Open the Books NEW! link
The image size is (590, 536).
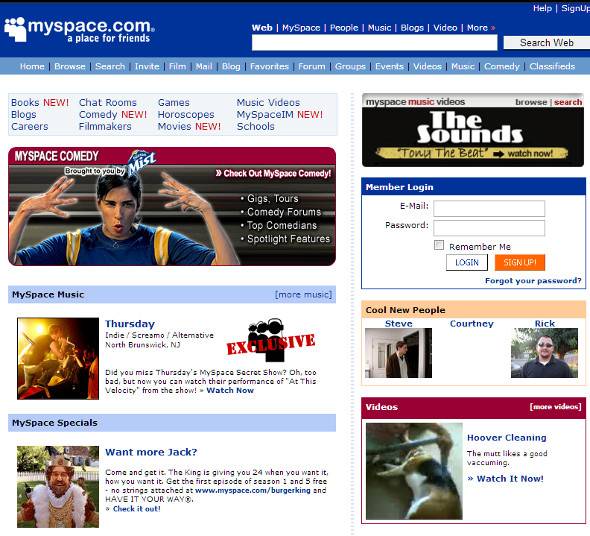tap(40, 102)
